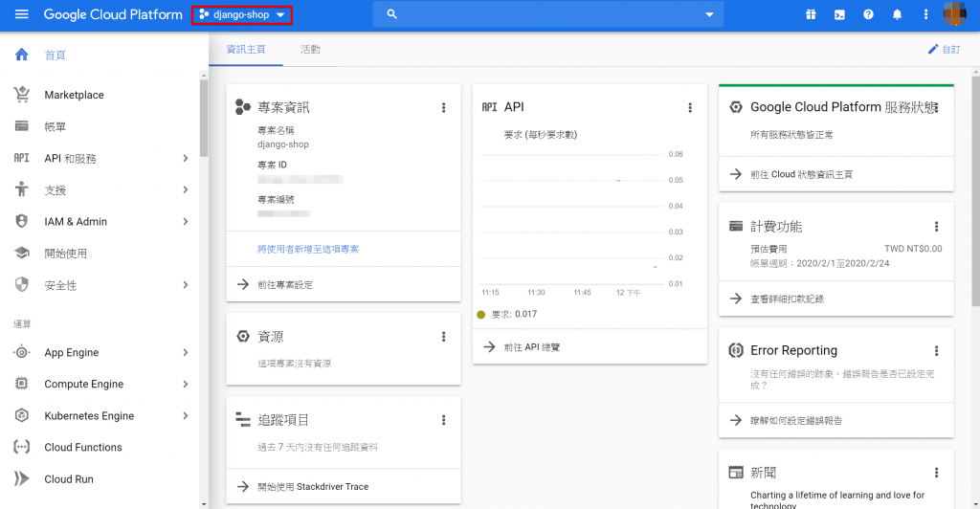Image resolution: width=980 pixels, height=509 pixels.
Task: Click the Cloud Functions icon
Action: tap(22, 447)
